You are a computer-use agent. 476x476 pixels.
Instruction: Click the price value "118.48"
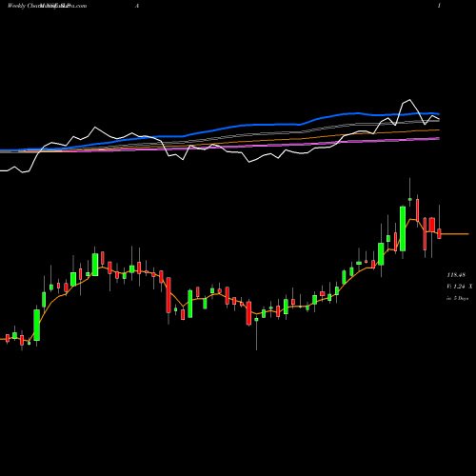tap(456, 275)
